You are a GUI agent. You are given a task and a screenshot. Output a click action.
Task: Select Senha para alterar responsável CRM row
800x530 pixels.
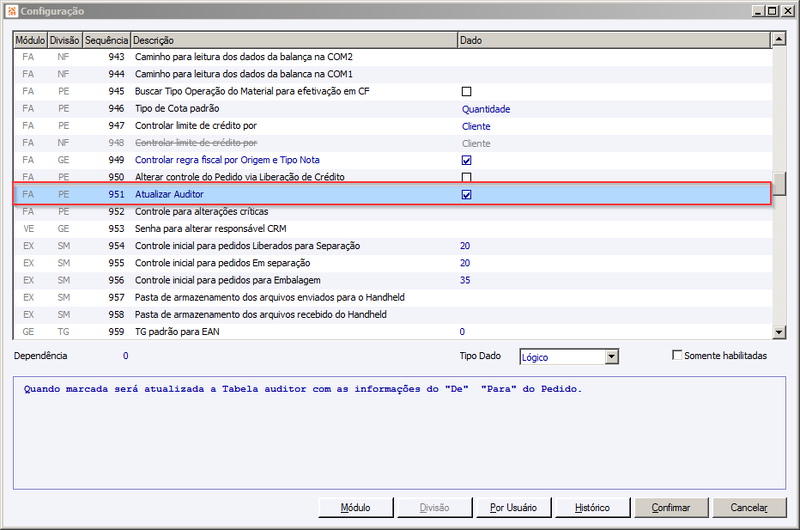pyautogui.click(x=392, y=229)
